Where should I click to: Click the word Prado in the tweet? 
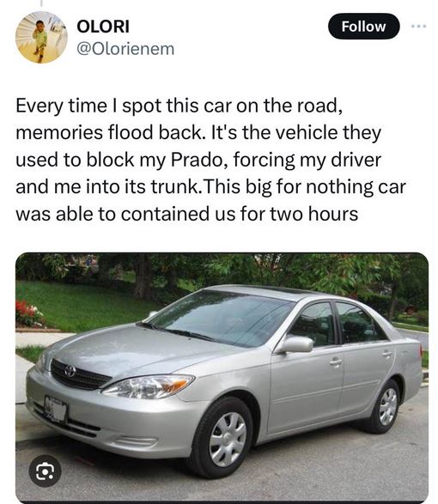tap(197, 160)
